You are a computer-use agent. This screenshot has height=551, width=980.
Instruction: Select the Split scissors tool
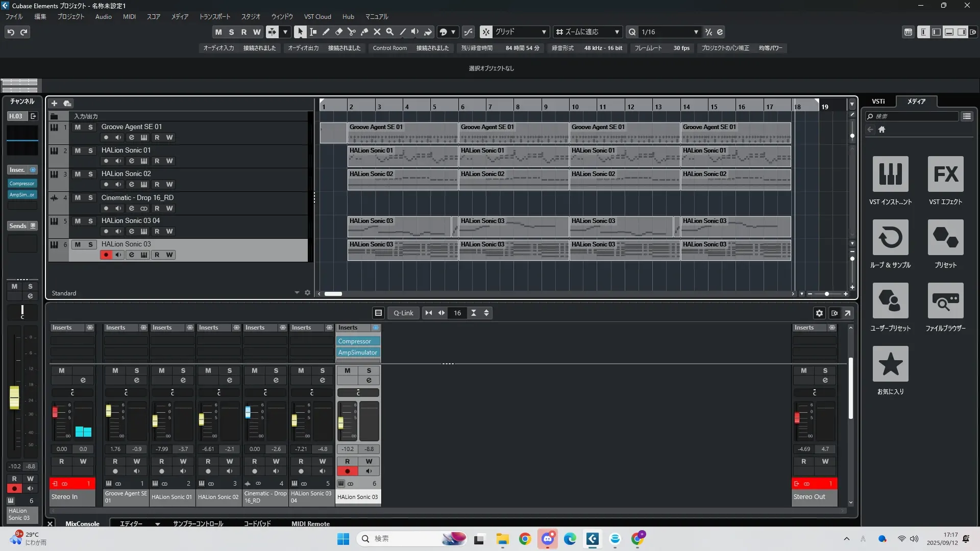(352, 32)
